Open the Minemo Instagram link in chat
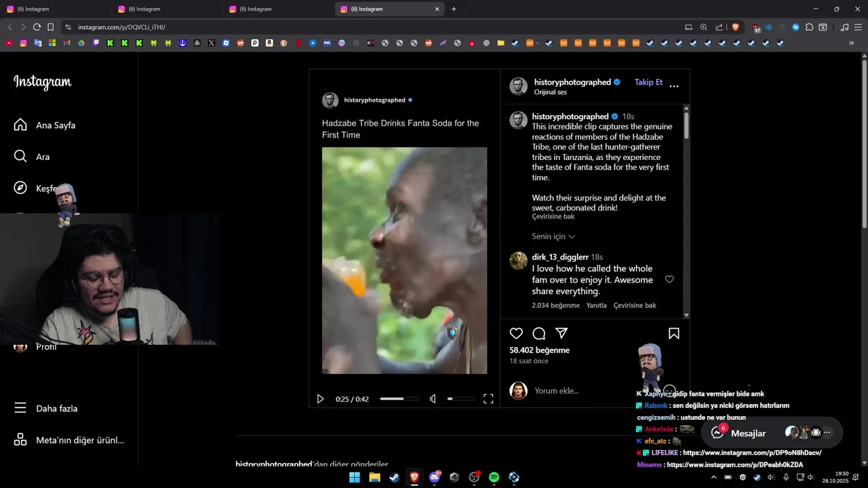 pyautogui.click(x=735, y=465)
